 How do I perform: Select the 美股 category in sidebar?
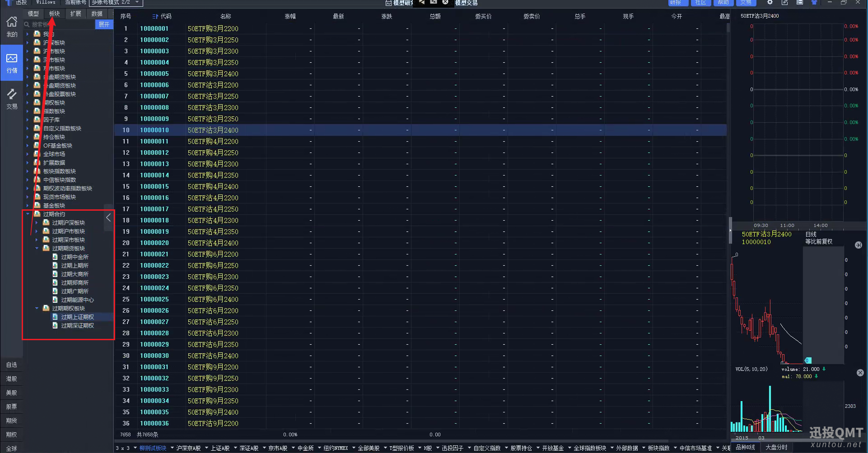tap(12, 393)
